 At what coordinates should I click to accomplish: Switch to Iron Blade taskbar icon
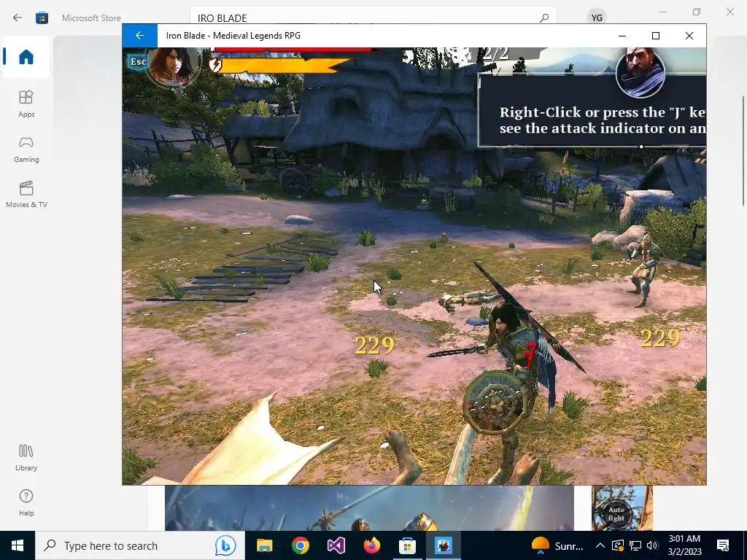coord(443,545)
